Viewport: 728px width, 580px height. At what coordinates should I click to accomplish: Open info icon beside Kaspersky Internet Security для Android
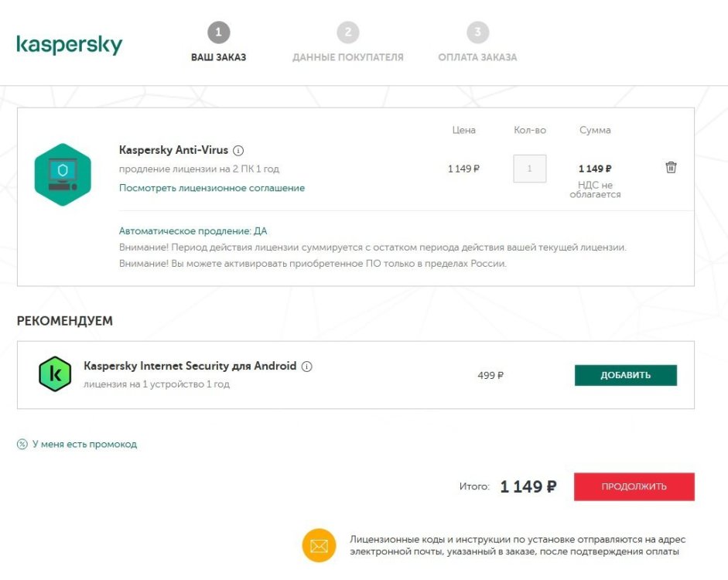pos(307,365)
